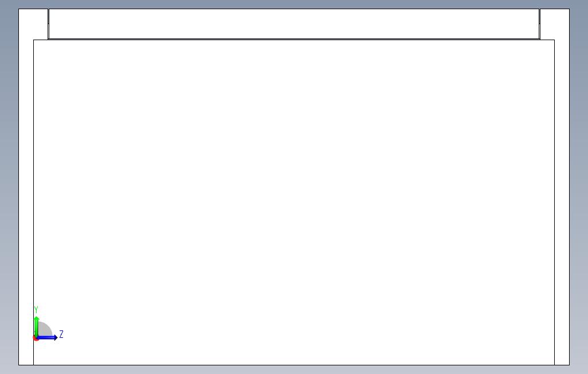Image resolution: width=588 pixels, height=374 pixels.
Task: Select the top-right corner block face
Action: (555, 24)
